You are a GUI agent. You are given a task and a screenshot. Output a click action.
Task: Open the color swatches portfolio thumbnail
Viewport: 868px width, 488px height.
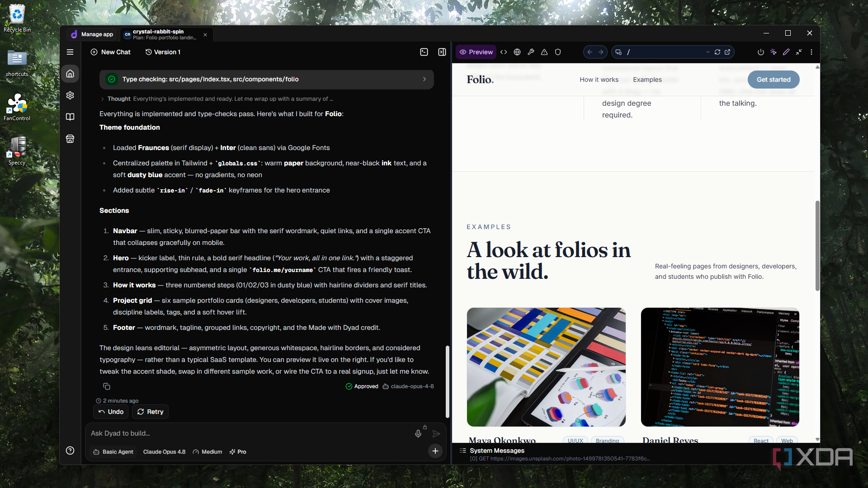(546, 367)
